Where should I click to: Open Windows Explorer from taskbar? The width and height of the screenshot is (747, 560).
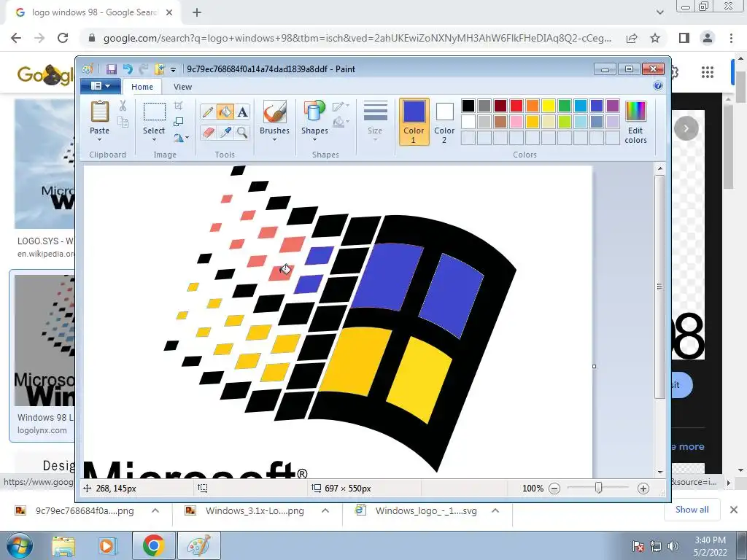coord(63,545)
